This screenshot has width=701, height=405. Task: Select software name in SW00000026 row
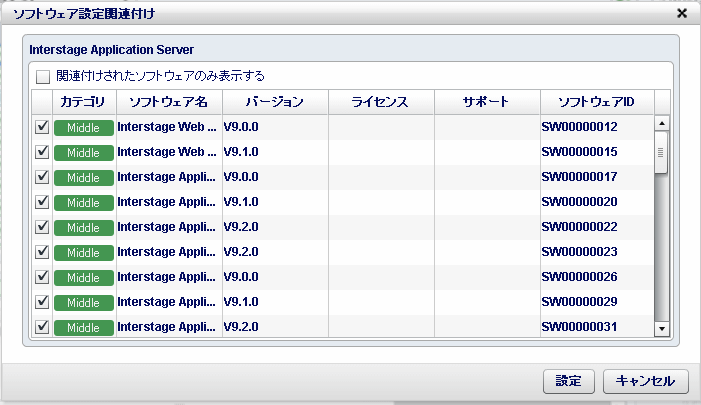pos(166,277)
